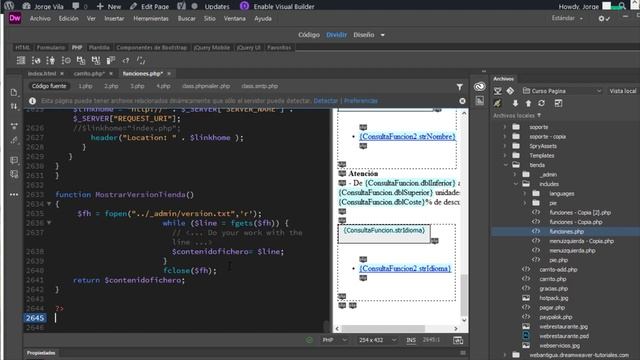
Task: Click the Preferencias link
Action: click(x=361, y=101)
